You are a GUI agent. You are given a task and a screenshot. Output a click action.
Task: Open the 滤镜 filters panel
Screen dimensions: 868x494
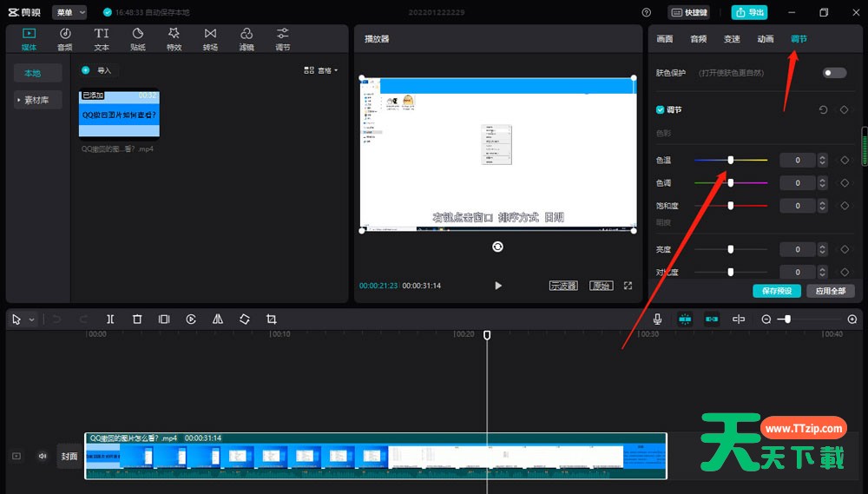(247, 39)
